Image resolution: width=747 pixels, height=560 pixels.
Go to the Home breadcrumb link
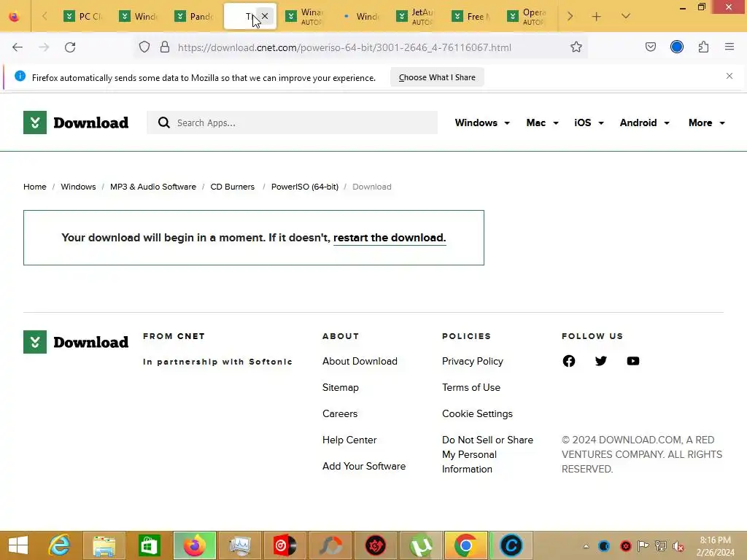pos(35,187)
